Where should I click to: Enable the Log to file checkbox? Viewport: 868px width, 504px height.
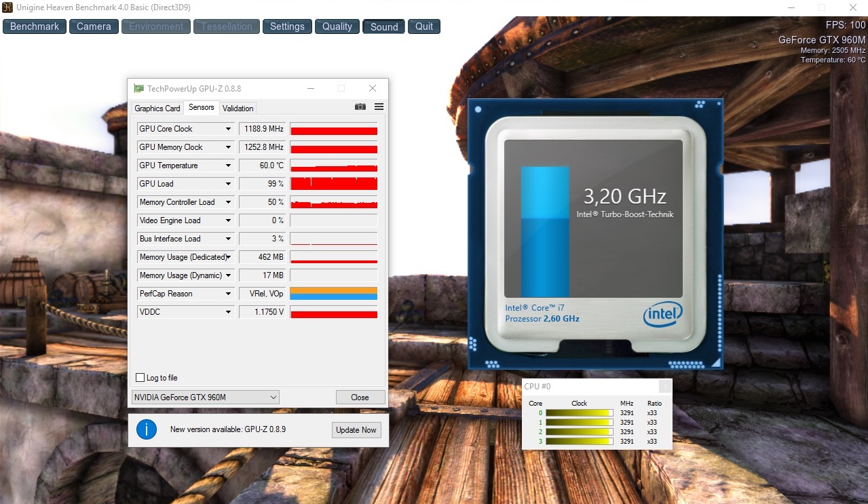pos(140,378)
